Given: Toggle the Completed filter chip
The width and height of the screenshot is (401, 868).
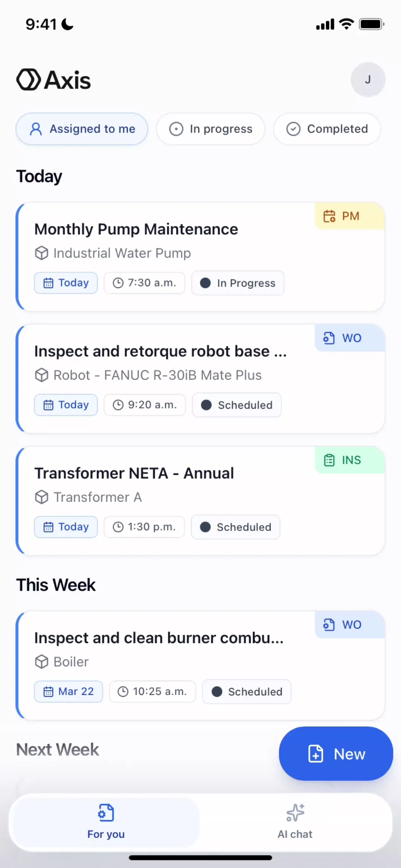Looking at the screenshot, I should (327, 129).
